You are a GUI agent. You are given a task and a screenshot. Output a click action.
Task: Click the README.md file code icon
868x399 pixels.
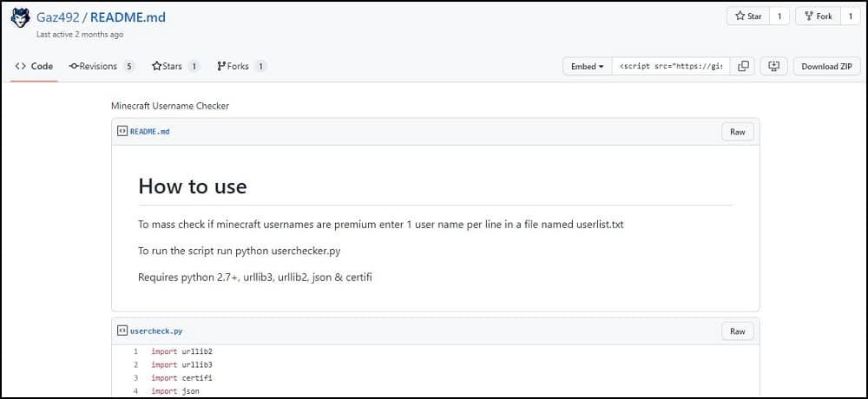[122, 132]
